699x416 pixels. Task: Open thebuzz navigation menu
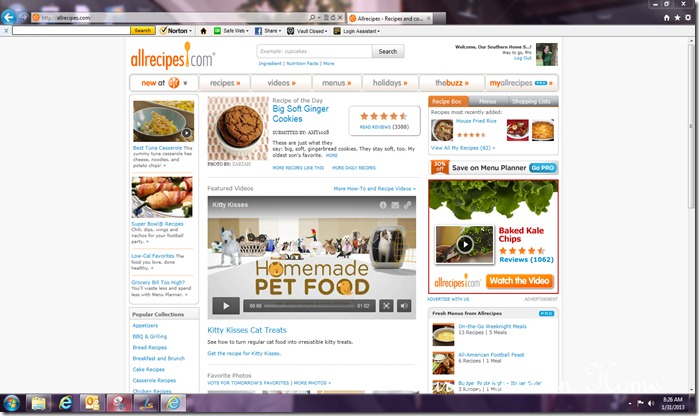click(452, 83)
